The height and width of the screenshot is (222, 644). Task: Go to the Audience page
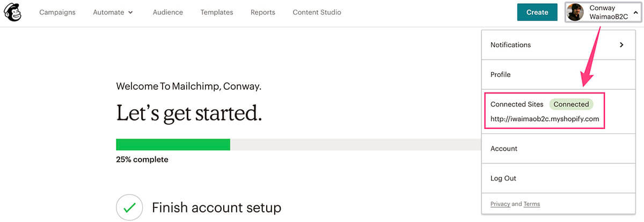coord(168,12)
